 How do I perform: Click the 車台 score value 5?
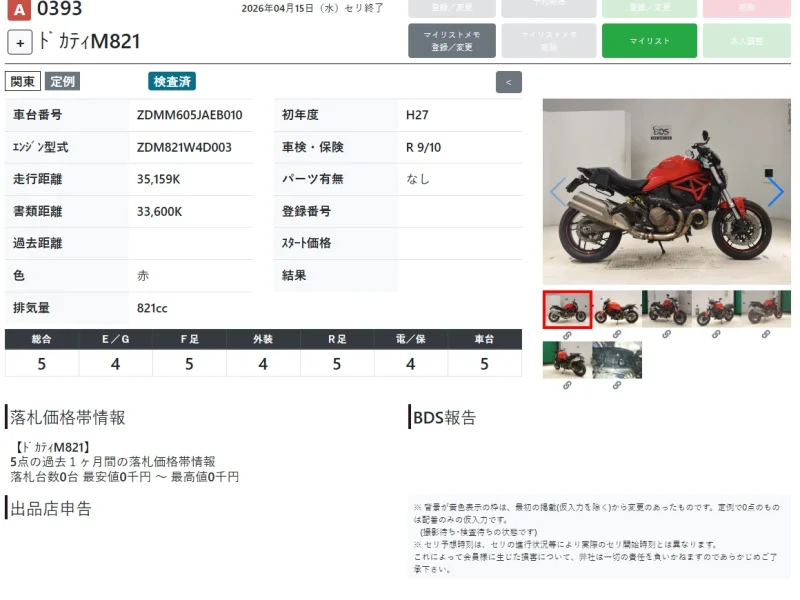[485, 364]
